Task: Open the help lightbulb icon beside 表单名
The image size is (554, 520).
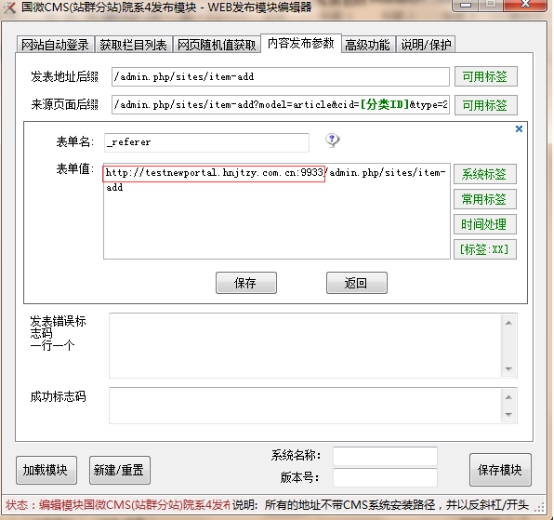Action: coord(332,141)
